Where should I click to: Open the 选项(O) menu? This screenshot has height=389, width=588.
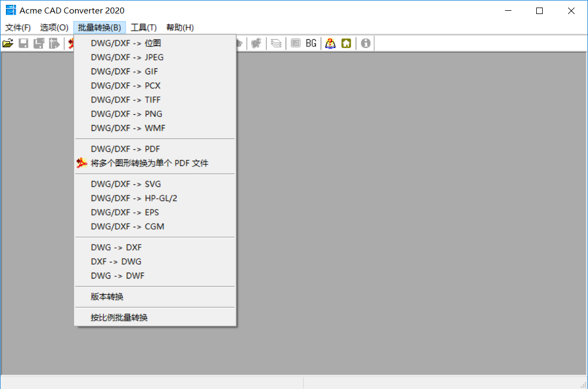(54, 27)
